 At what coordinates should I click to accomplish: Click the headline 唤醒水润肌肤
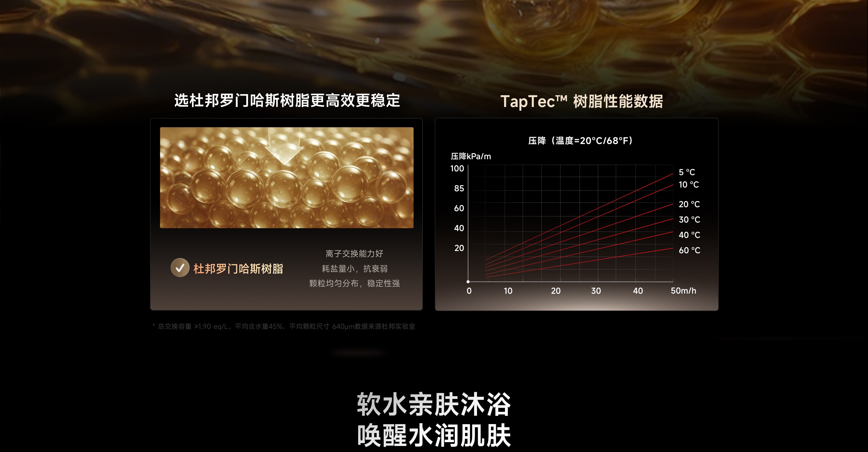click(x=434, y=436)
